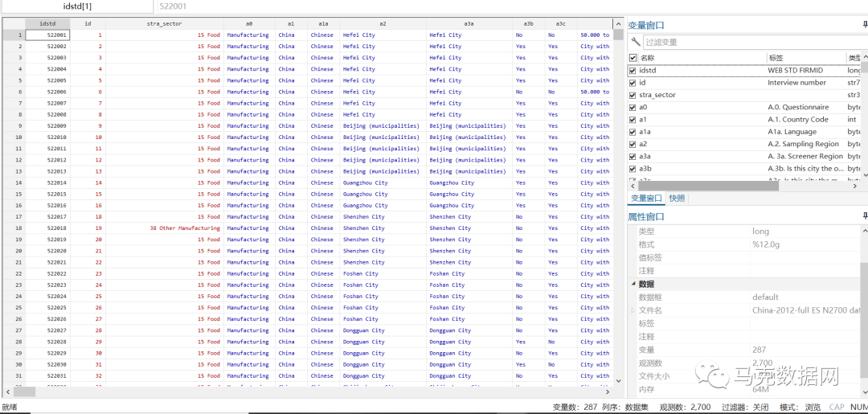Image resolution: width=868 pixels, height=414 pixels.
Task: Uncheck the a1 variable checkbox
Action: point(633,120)
